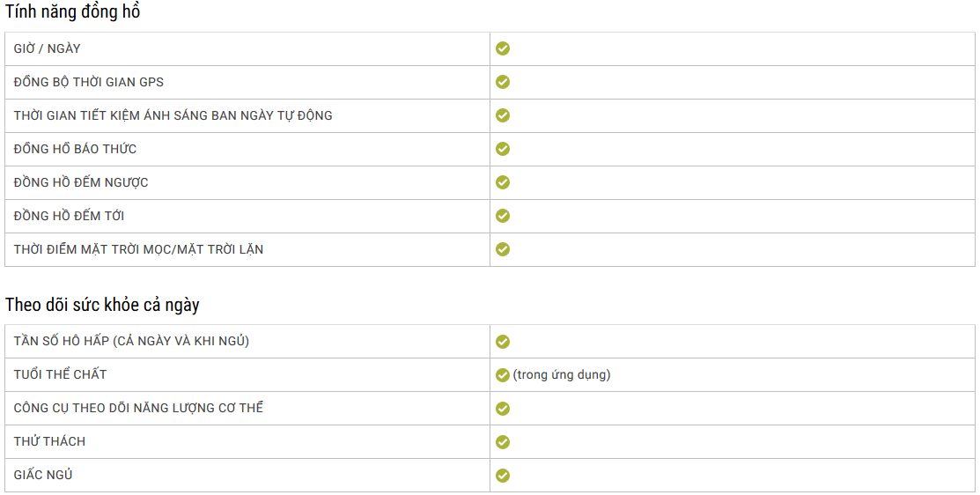Click the (trong ứng dụng) note text

pos(561,374)
